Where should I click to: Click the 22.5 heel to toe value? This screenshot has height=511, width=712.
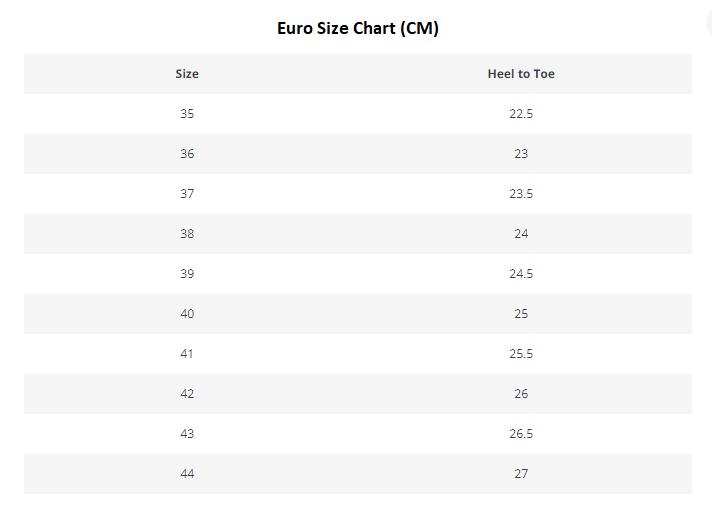point(521,114)
